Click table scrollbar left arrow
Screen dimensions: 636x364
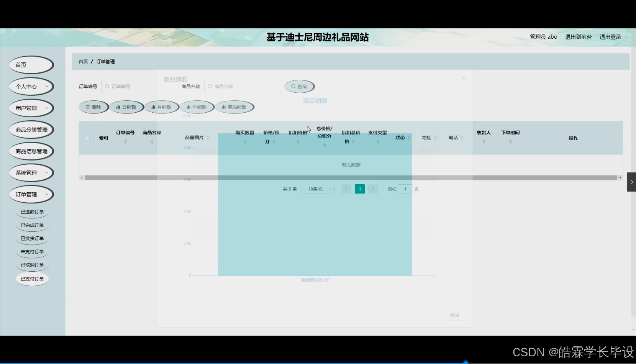[x=82, y=177]
